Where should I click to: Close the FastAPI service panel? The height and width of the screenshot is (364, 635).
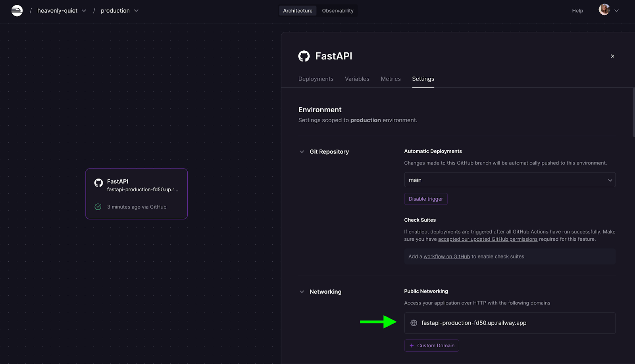tap(612, 56)
